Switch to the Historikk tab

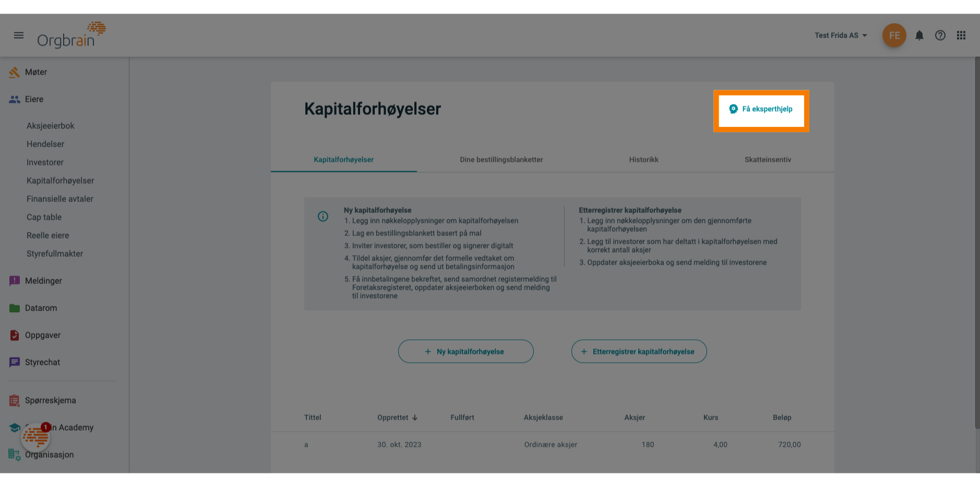click(643, 160)
